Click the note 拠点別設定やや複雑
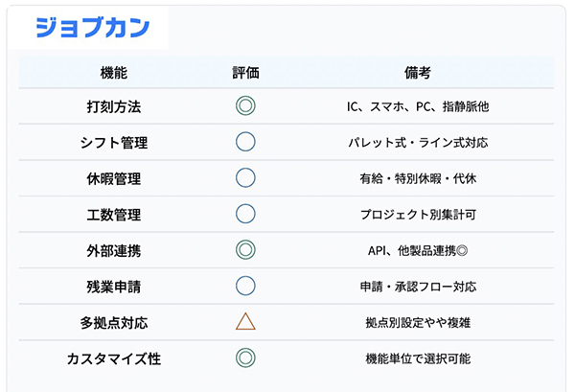The width and height of the screenshot is (575, 392). tap(418, 322)
